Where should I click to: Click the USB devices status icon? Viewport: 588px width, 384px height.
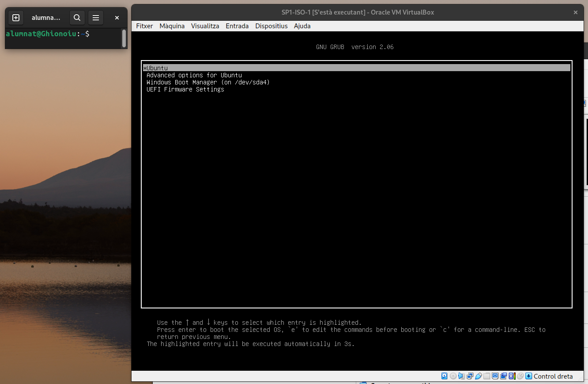(478, 376)
